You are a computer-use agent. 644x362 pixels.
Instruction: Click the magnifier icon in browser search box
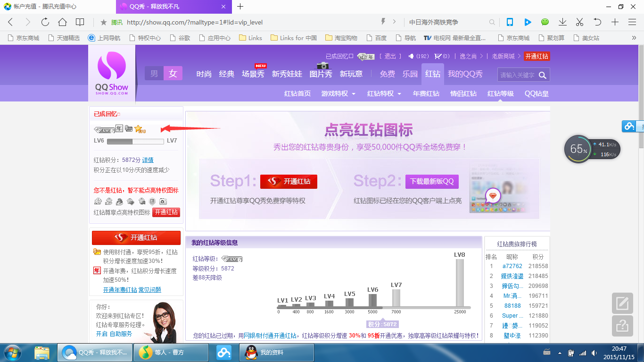(492, 22)
